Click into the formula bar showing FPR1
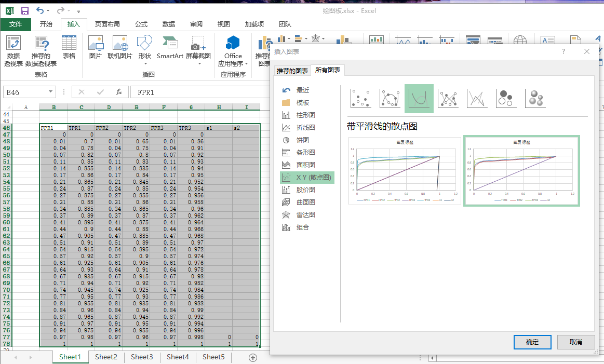Screen dimensions: 604x364 click(200, 92)
